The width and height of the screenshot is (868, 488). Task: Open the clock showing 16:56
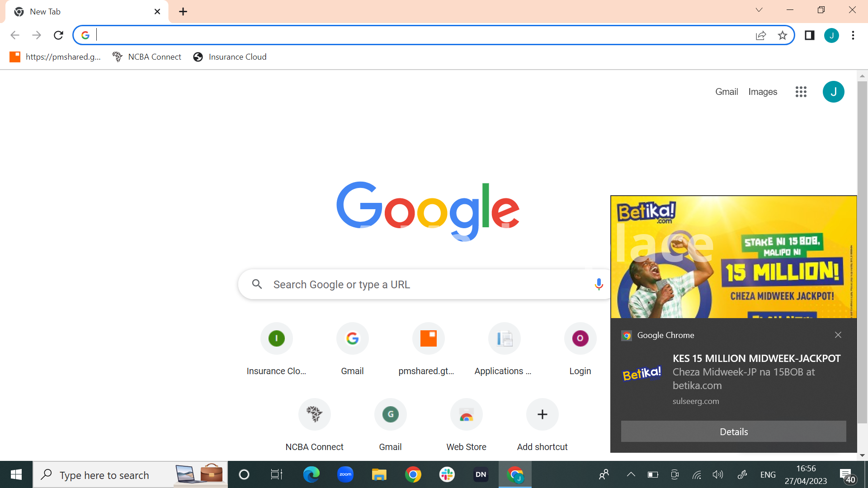pyautogui.click(x=806, y=474)
